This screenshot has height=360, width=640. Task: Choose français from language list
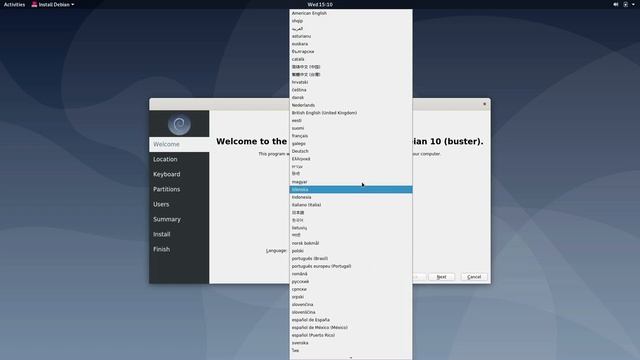[x=351, y=136]
